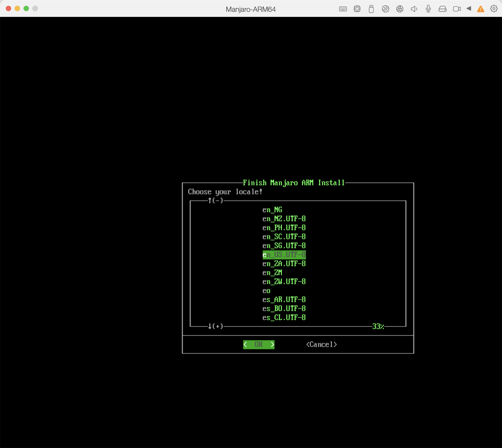The width and height of the screenshot is (502, 448).
Task: Select the en_SG.UTF-8 locale
Action: pos(284,246)
